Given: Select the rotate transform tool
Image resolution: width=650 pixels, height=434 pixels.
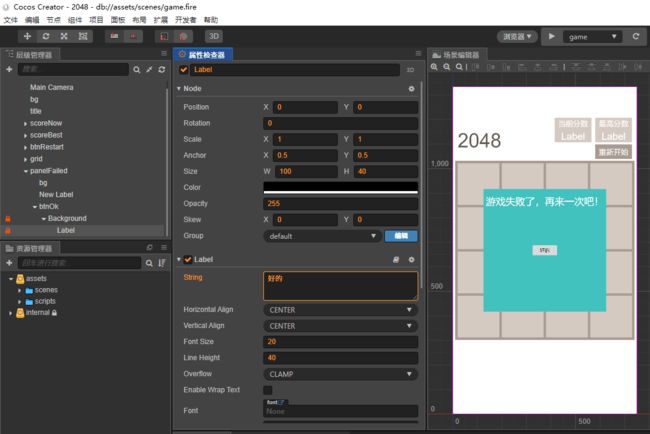Looking at the screenshot, I should pyautogui.click(x=46, y=36).
